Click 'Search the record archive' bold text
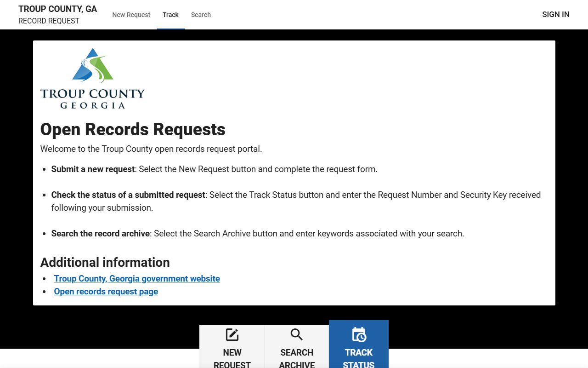 pyautogui.click(x=101, y=233)
